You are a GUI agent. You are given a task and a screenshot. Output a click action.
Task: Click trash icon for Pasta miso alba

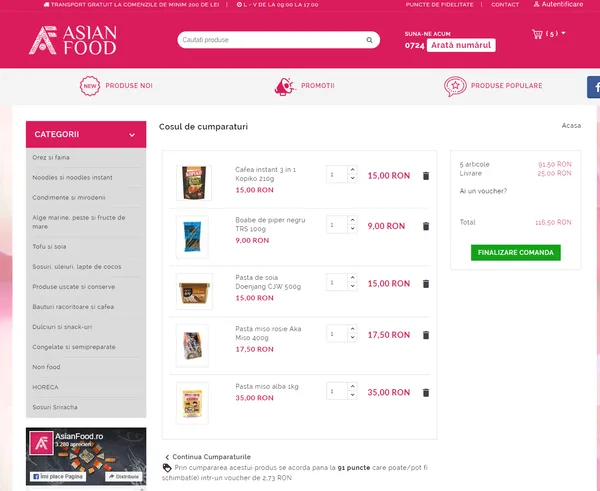tap(426, 392)
